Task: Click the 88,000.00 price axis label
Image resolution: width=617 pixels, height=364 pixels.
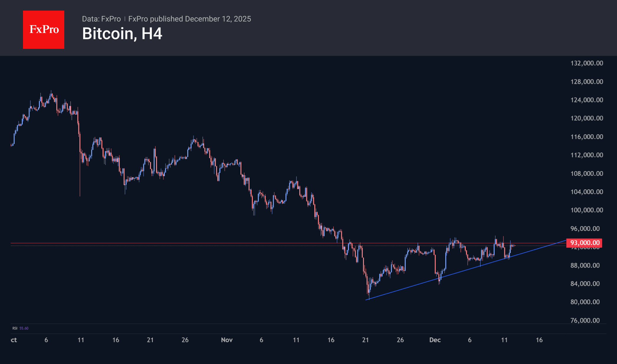Action: pos(585,265)
